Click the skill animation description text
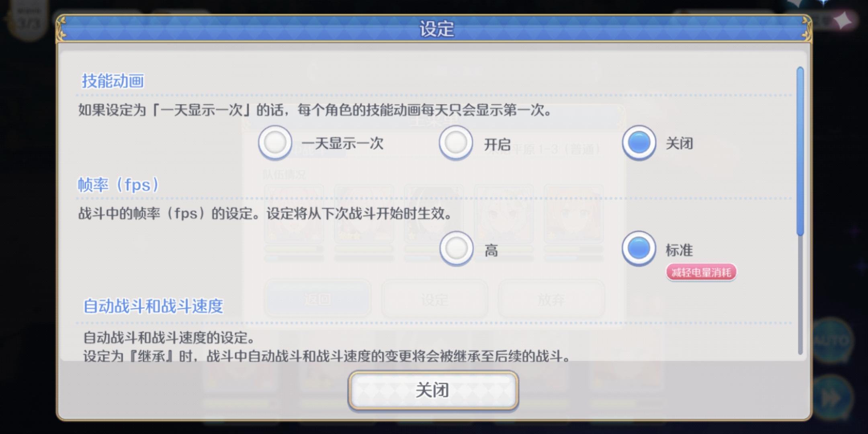Screen dimensions: 868x434 [315, 110]
